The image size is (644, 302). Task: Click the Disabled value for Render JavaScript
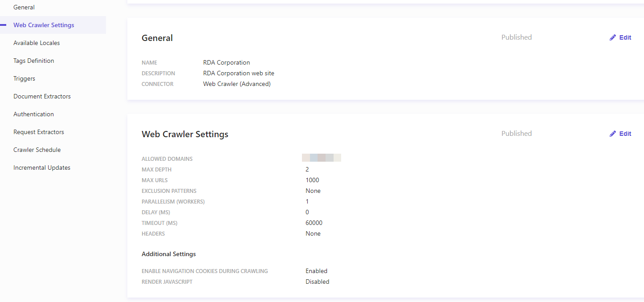point(318,282)
